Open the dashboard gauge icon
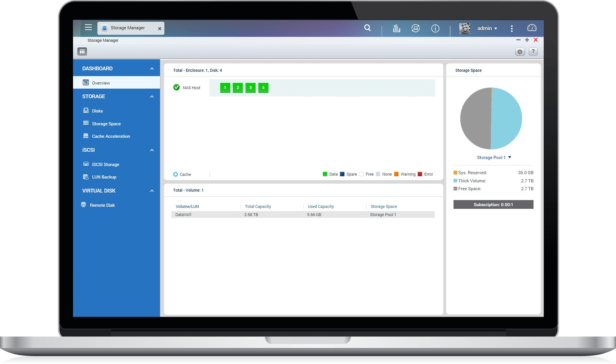616x364 pixels. coord(532,28)
